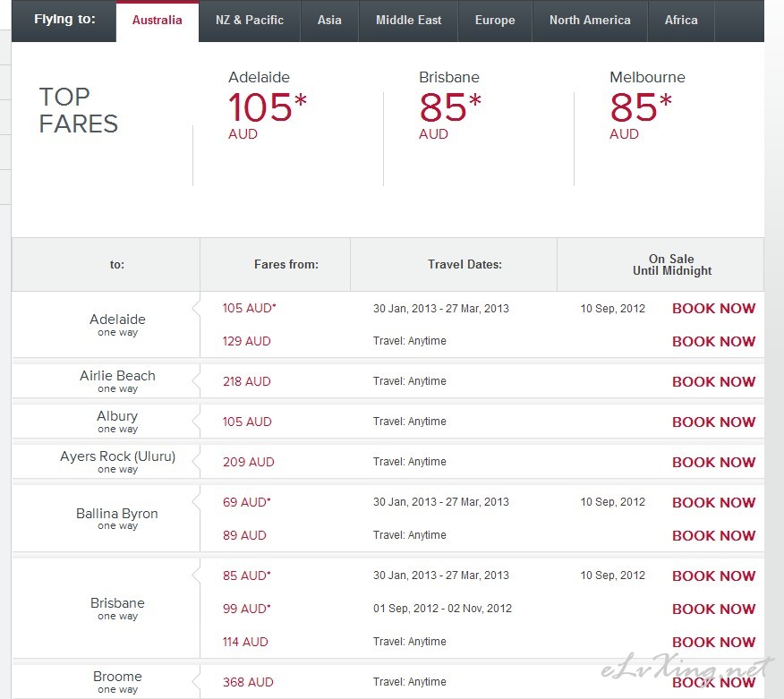Click the active Australia tab
The width and height of the screenshot is (784, 699).
tap(157, 21)
